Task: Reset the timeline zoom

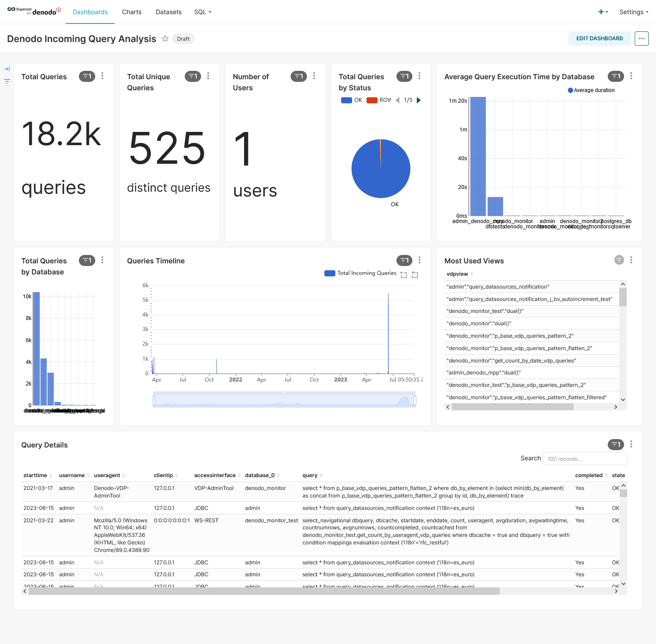Action: click(415, 275)
